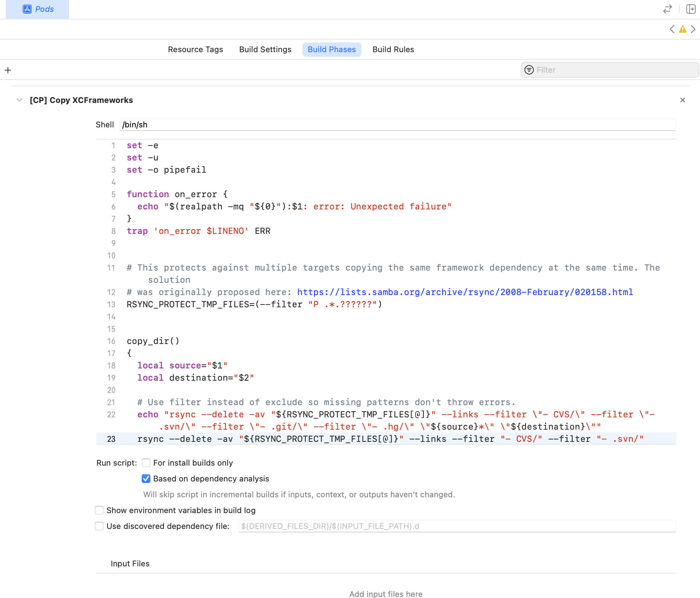Click the 'Use filter instead of exclude' comment
The width and height of the screenshot is (700, 598).
click(326, 402)
